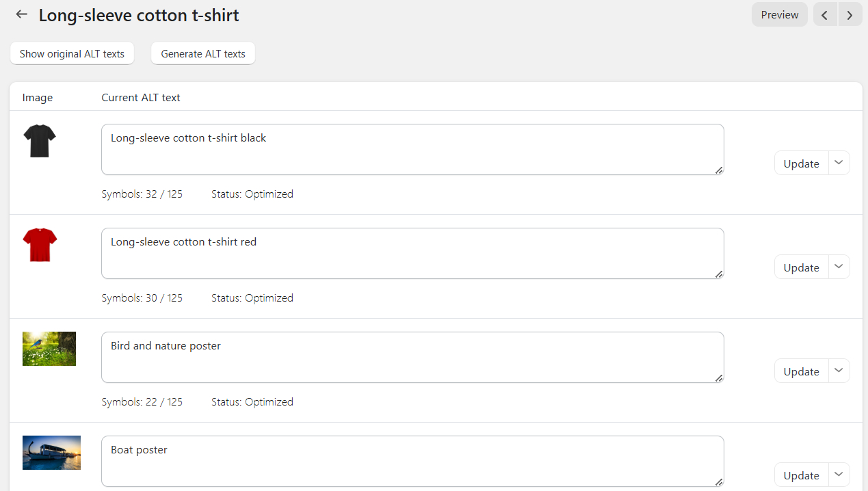This screenshot has width=868, height=491.
Task: Go to next product arrow
Action: (850, 15)
